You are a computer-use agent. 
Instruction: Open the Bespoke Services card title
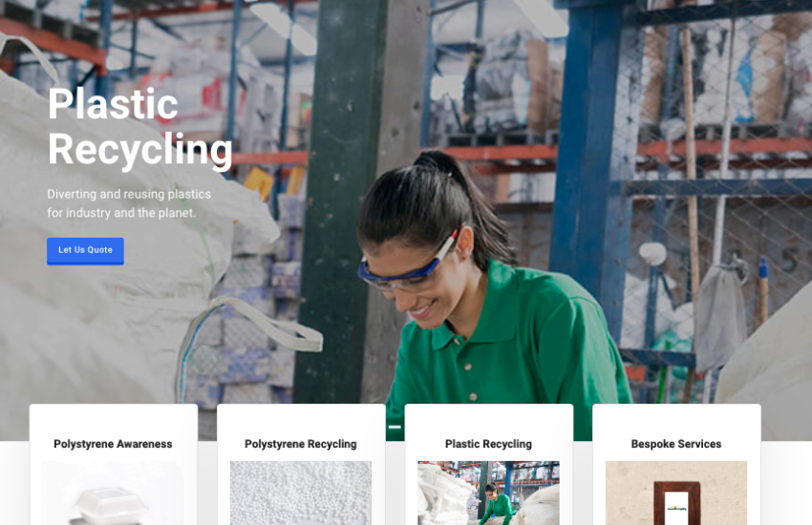click(x=675, y=444)
